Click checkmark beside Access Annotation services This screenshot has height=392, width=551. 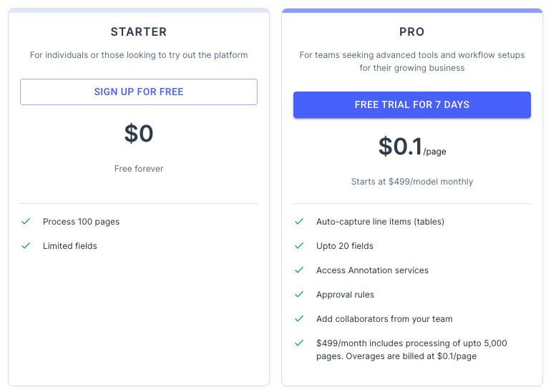click(x=299, y=270)
